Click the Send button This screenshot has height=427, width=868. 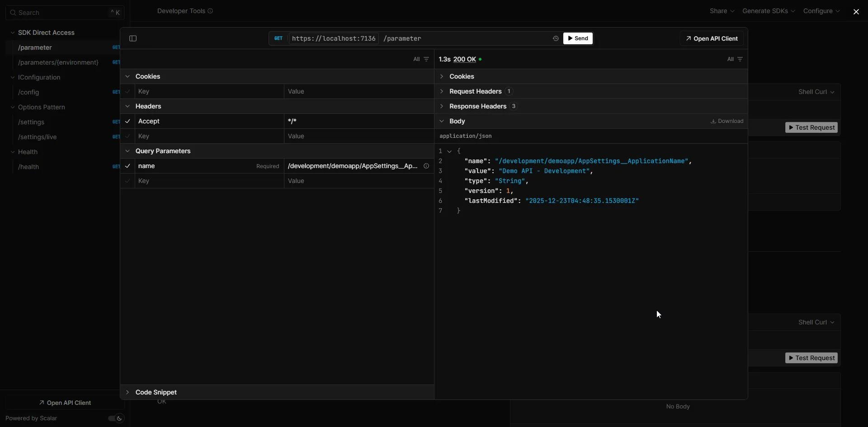click(x=578, y=38)
